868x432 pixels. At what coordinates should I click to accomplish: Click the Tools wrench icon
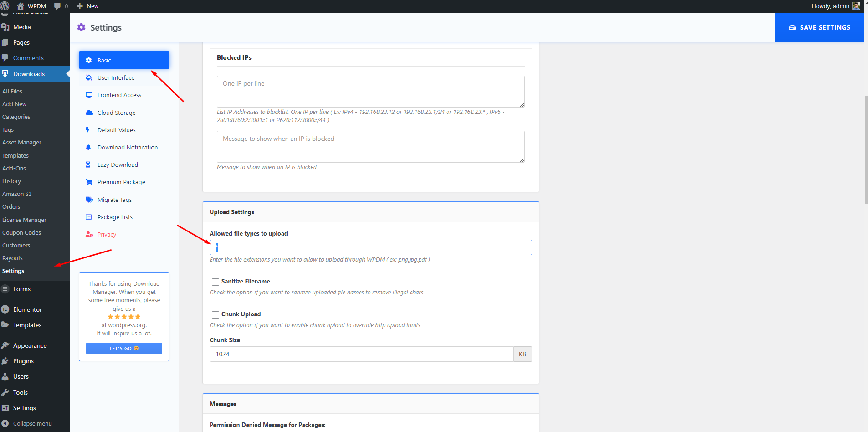point(5,392)
